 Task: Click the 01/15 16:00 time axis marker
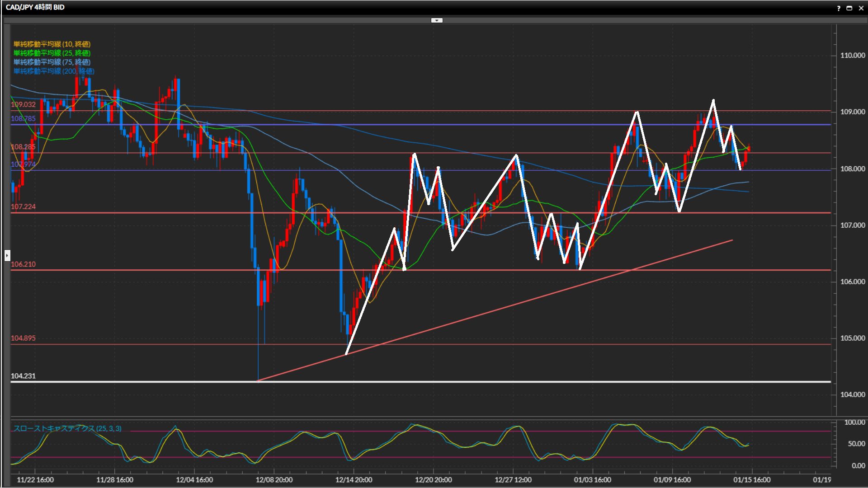[752, 480]
